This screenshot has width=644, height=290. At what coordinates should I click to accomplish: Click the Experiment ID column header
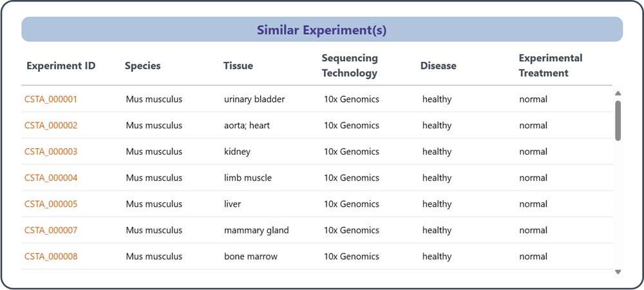(61, 66)
